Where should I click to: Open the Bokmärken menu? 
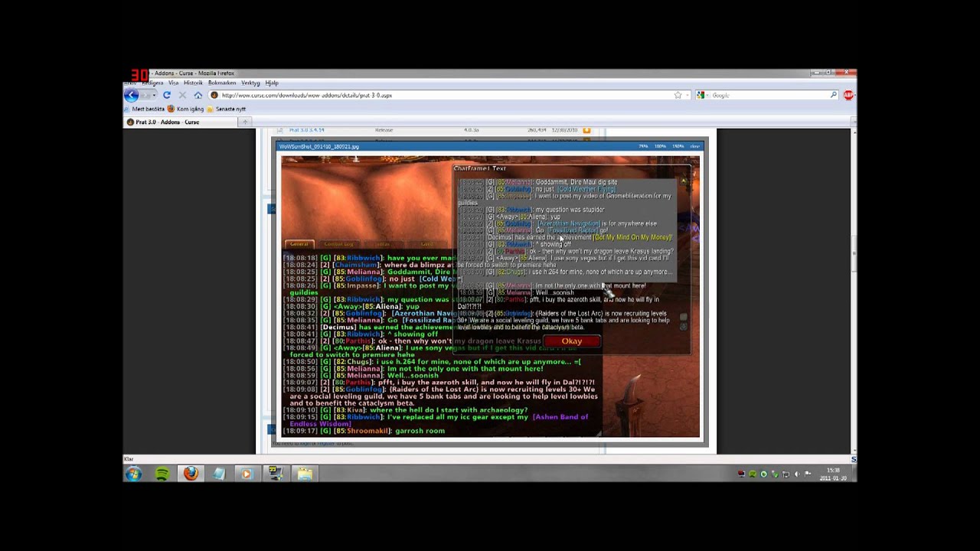coord(222,83)
